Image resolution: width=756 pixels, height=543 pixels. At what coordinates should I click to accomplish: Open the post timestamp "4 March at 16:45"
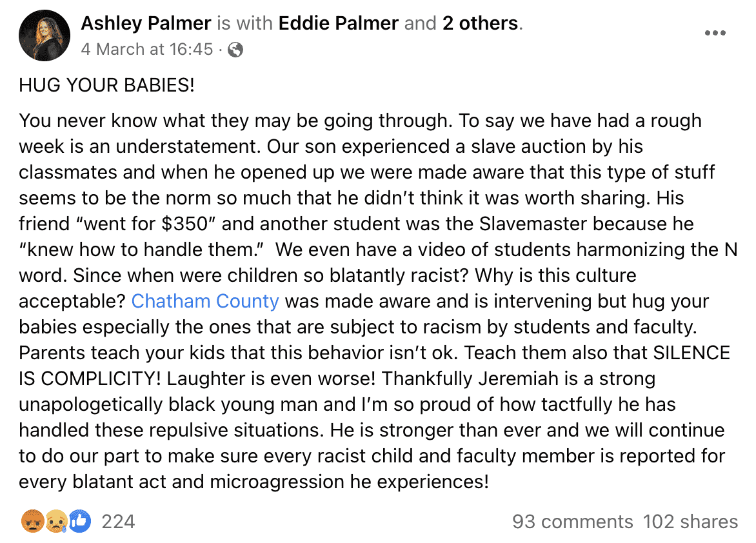[x=147, y=50]
